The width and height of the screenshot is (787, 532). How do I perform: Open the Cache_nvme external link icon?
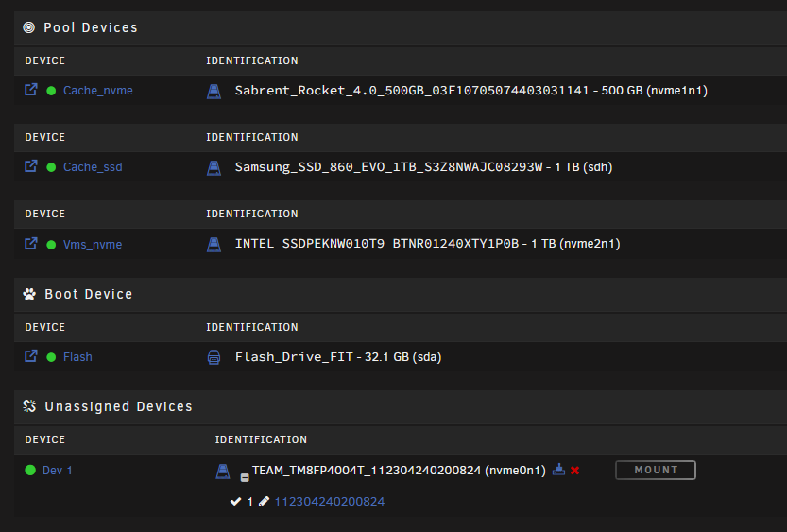coord(31,90)
